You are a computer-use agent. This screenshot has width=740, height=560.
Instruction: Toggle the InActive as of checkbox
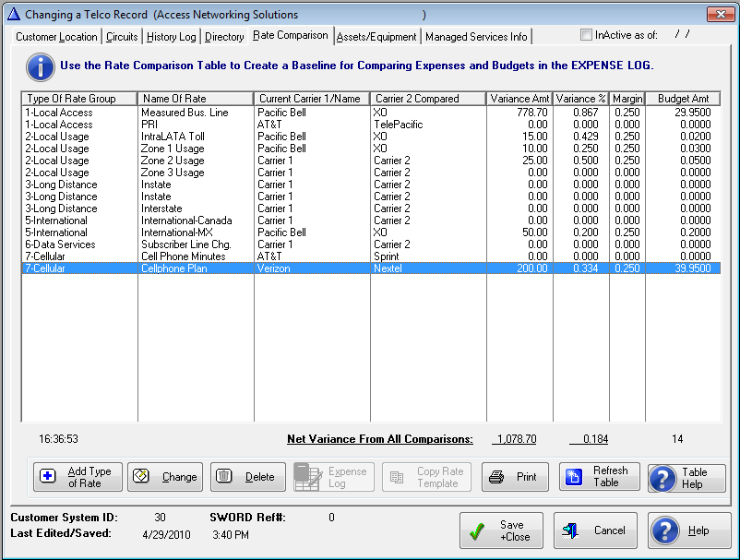click(586, 34)
